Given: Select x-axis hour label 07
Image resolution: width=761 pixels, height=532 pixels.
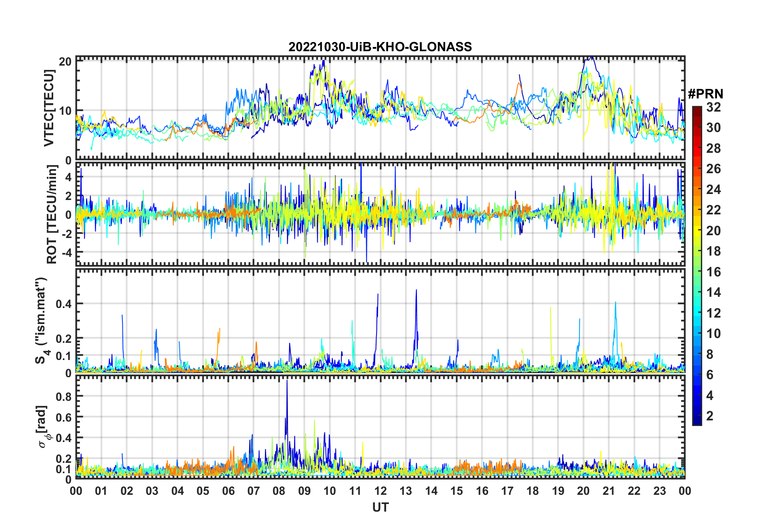Looking at the screenshot, I should point(254,491).
